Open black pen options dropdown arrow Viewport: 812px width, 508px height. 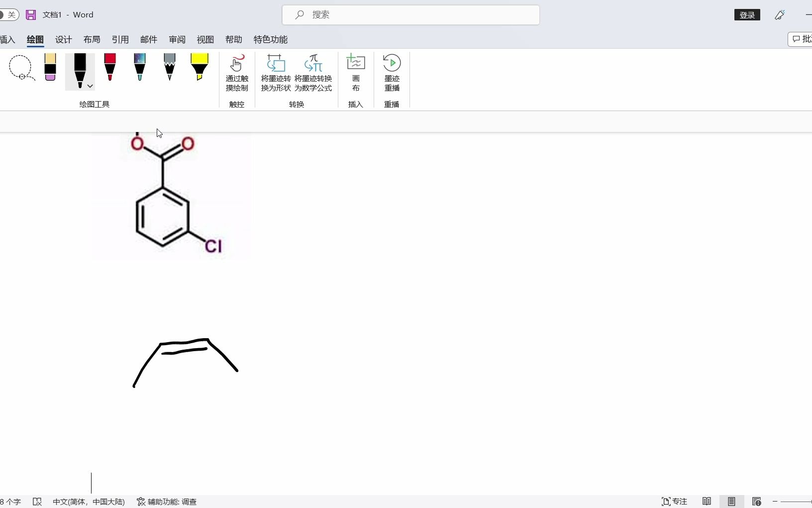[x=90, y=86]
